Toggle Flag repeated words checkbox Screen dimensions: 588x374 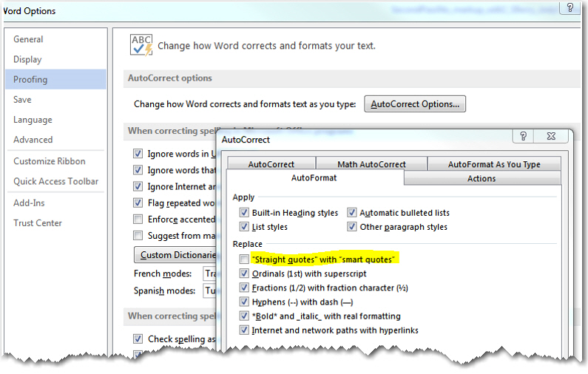[138, 203]
